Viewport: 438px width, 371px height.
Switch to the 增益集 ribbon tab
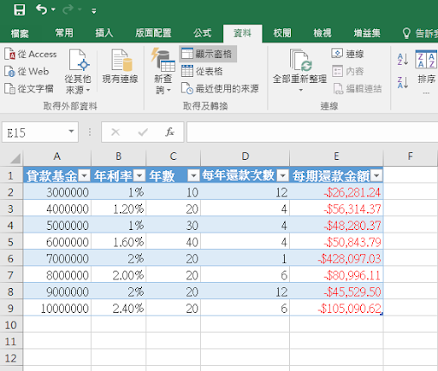[367, 33]
